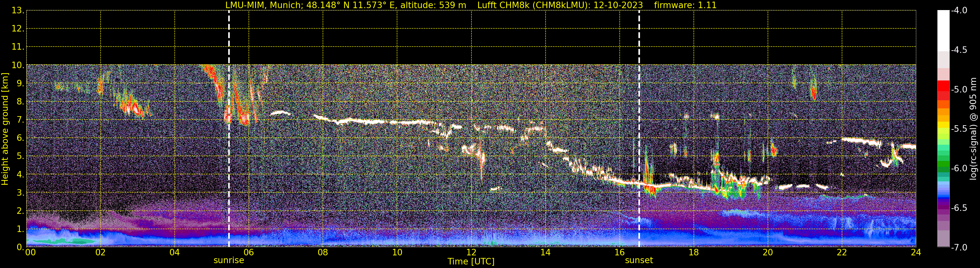The image size is (980, 268).
Task: Click the '-4.0' colorbar tick label
Action: [x=959, y=10]
